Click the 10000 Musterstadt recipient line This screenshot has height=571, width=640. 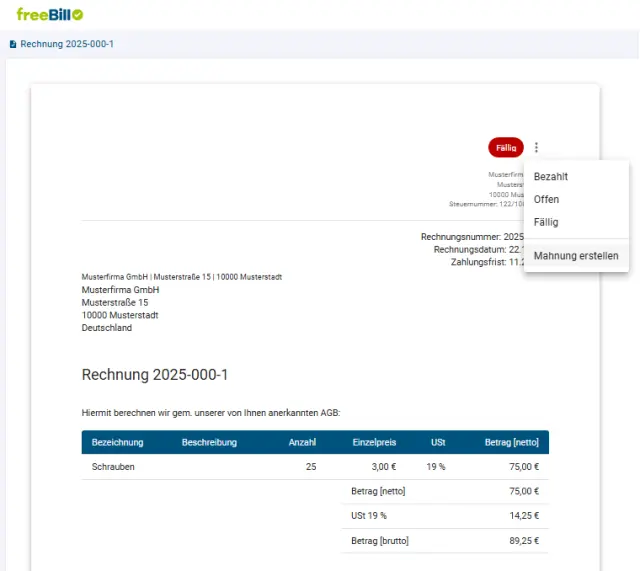(120, 315)
